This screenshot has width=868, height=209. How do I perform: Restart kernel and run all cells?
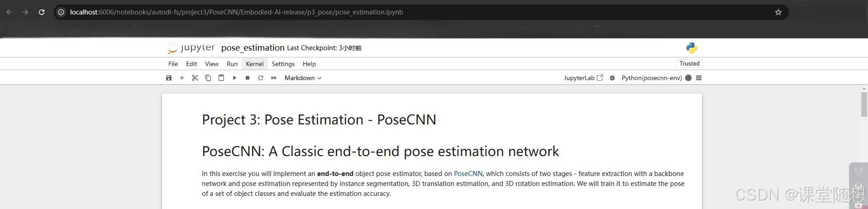274,78
